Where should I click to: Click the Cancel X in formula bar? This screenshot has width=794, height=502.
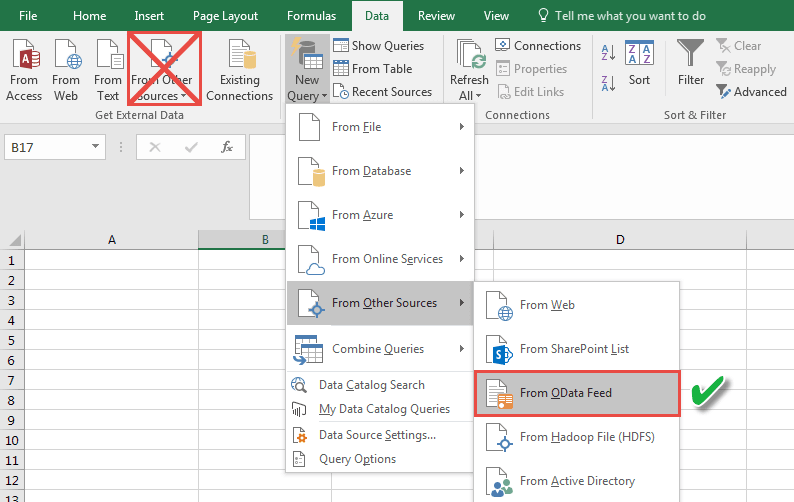tap(155, 147)
